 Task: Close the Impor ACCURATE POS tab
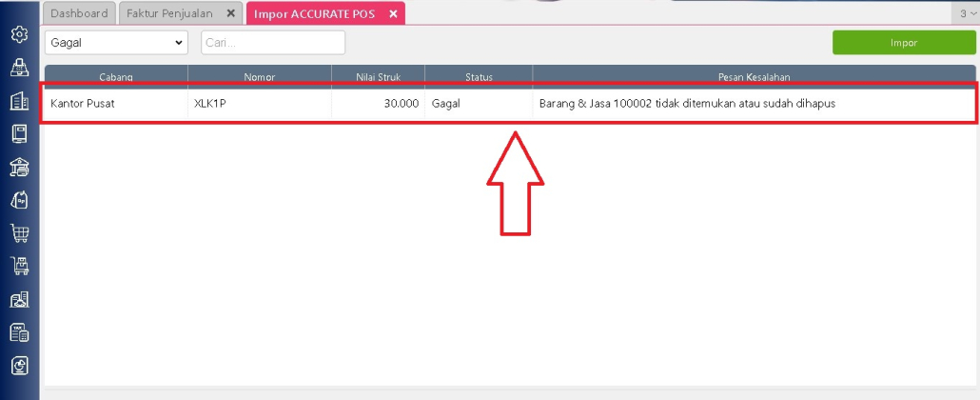click(393, 13)
